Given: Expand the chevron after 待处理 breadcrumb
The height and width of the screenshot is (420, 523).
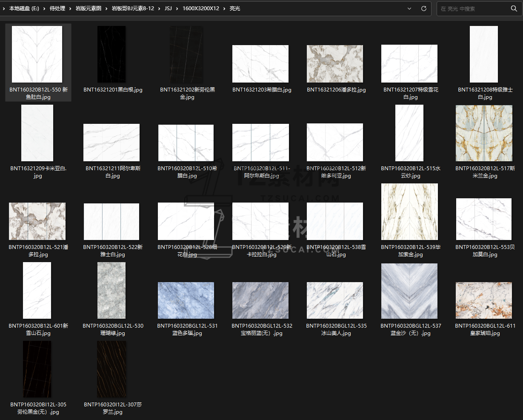Looking at the screenshot, I should click(x=70, y=9).
